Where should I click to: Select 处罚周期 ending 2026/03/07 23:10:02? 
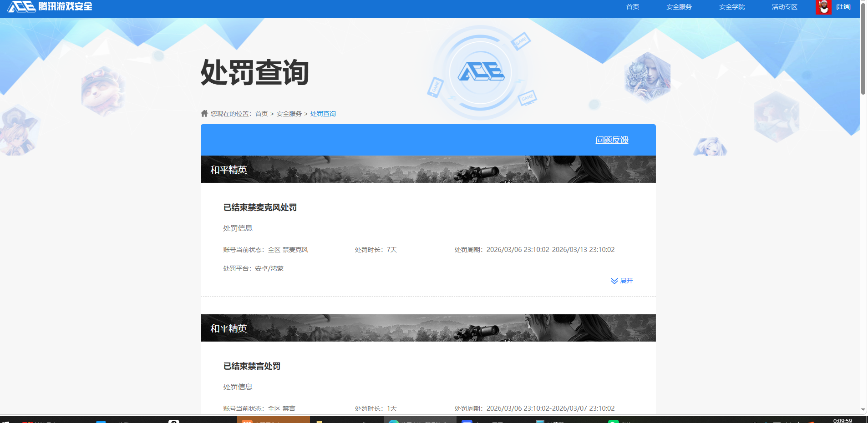[x=534, y=408]
